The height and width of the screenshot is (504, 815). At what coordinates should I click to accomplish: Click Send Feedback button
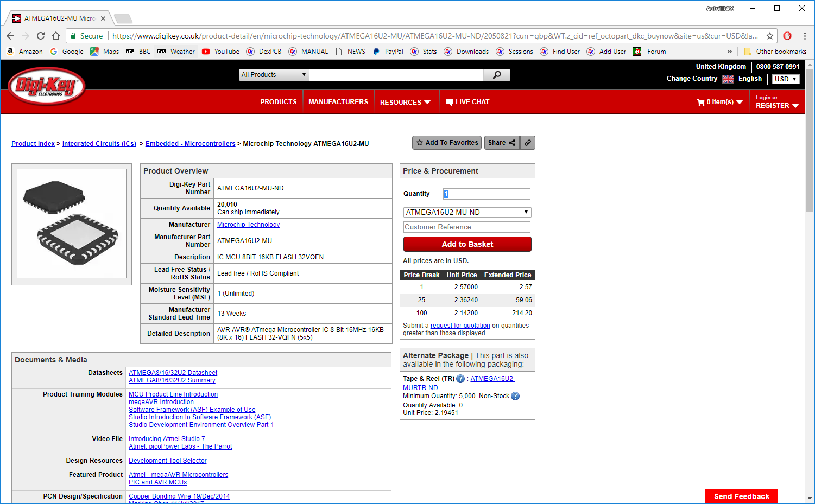pos(741,496)
